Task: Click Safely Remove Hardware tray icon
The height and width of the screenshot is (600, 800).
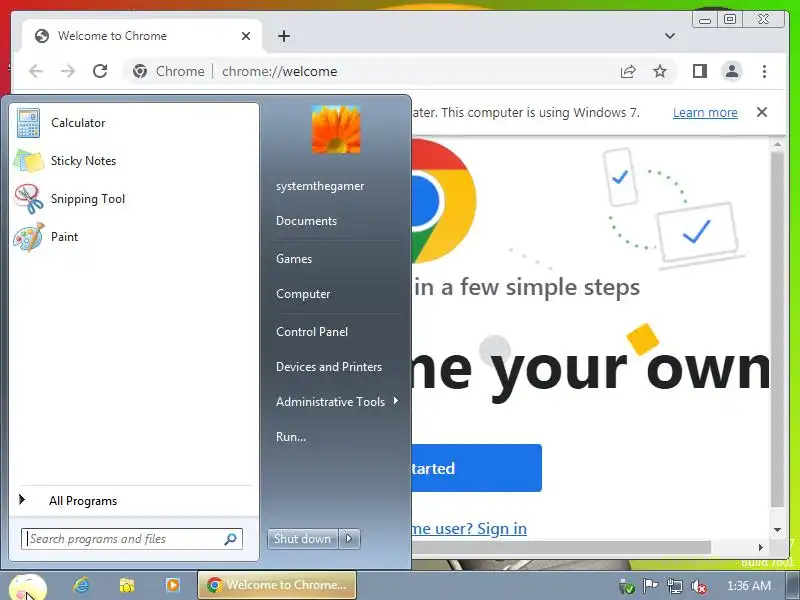Action: tap(626, 586)
